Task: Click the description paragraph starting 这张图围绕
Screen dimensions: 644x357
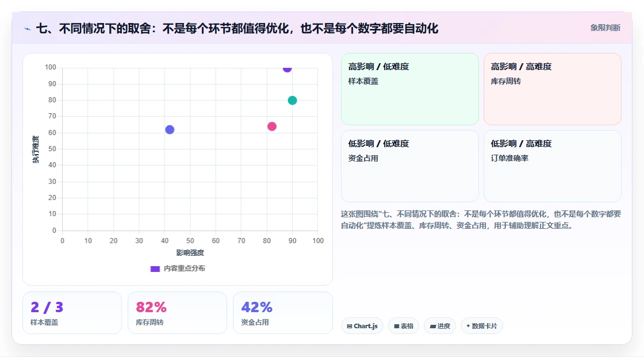Action: tap(481, 220)
